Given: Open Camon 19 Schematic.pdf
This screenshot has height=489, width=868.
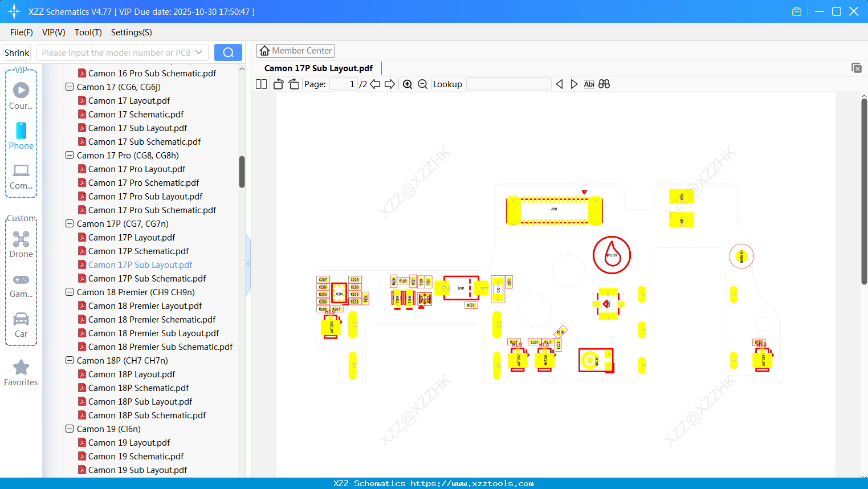Looking at the screenshot, I should click(136, 456).
